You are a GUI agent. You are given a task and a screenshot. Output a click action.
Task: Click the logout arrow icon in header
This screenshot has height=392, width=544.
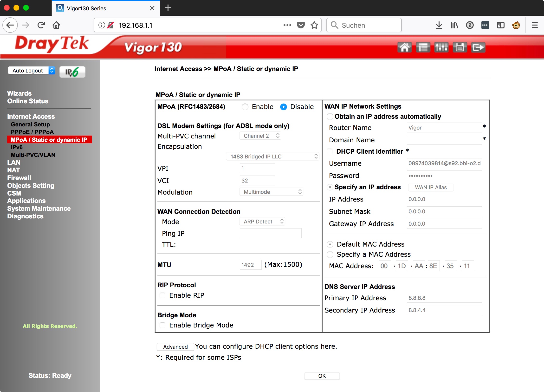(x=478, y=47)
